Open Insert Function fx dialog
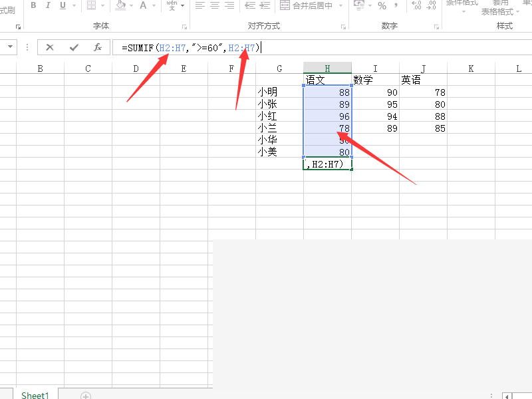Image resolution: width=532 pixels, height=399 pixels. click(x=98, y=47)
